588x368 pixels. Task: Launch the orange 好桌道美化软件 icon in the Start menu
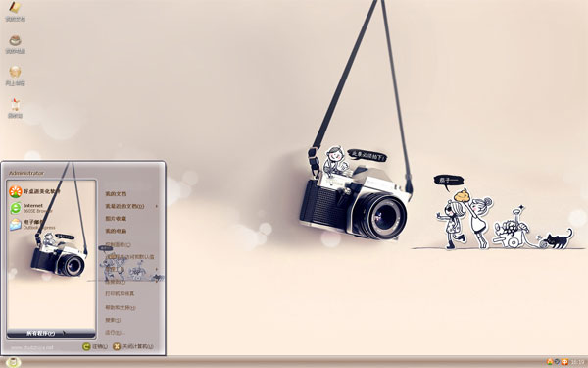(x=16, y=192)
